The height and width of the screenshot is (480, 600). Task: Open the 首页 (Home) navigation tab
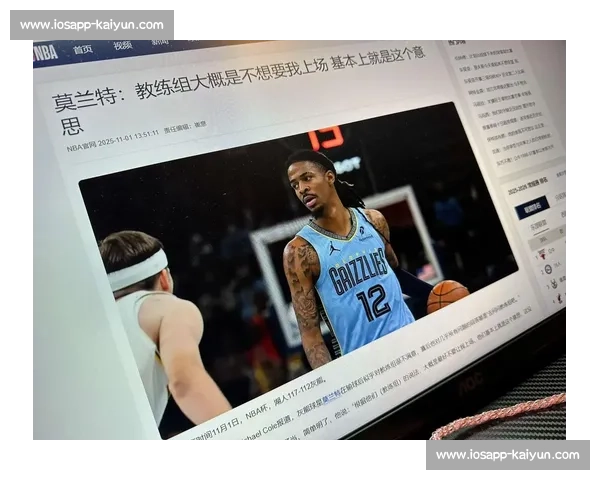tap(83, 49)
